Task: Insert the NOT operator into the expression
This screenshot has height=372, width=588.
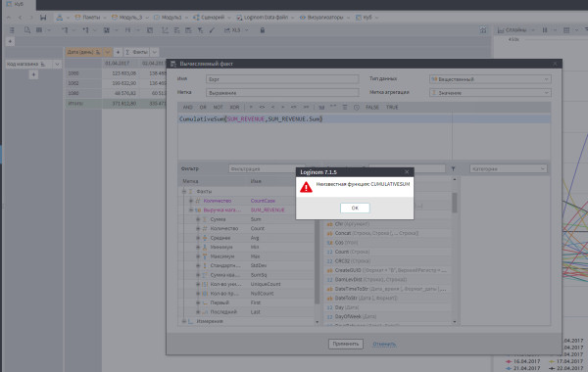Action: 218,107
